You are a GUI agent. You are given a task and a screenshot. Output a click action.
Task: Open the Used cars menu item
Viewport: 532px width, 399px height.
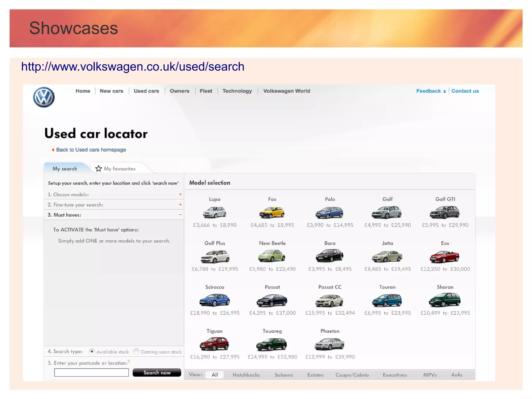point(146,91)
